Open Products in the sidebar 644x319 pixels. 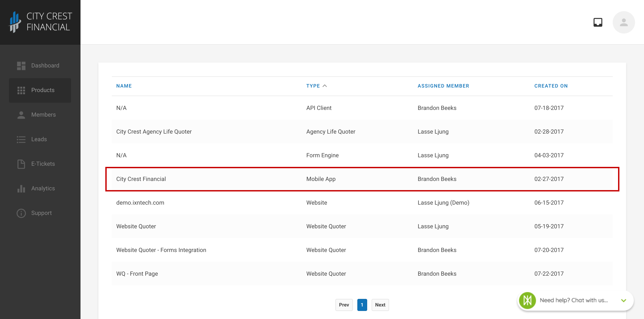40,90
